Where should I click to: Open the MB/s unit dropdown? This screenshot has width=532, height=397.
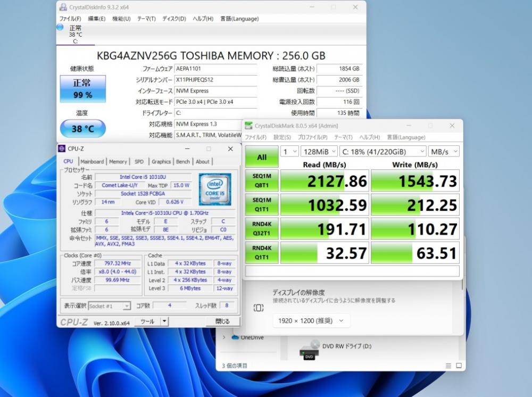tap(444, 151)
